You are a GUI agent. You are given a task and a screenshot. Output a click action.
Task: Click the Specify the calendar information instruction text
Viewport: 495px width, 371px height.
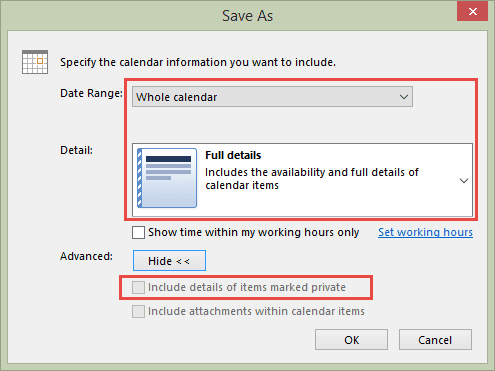coord(198,62)
